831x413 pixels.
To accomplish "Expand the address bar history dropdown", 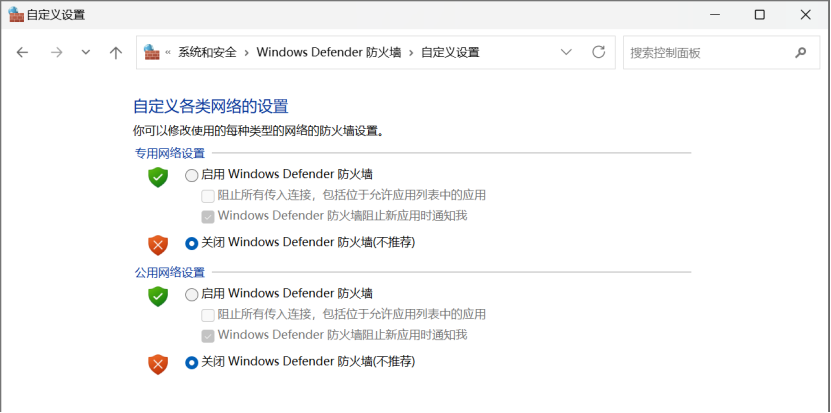I will (x=566, y=52).
